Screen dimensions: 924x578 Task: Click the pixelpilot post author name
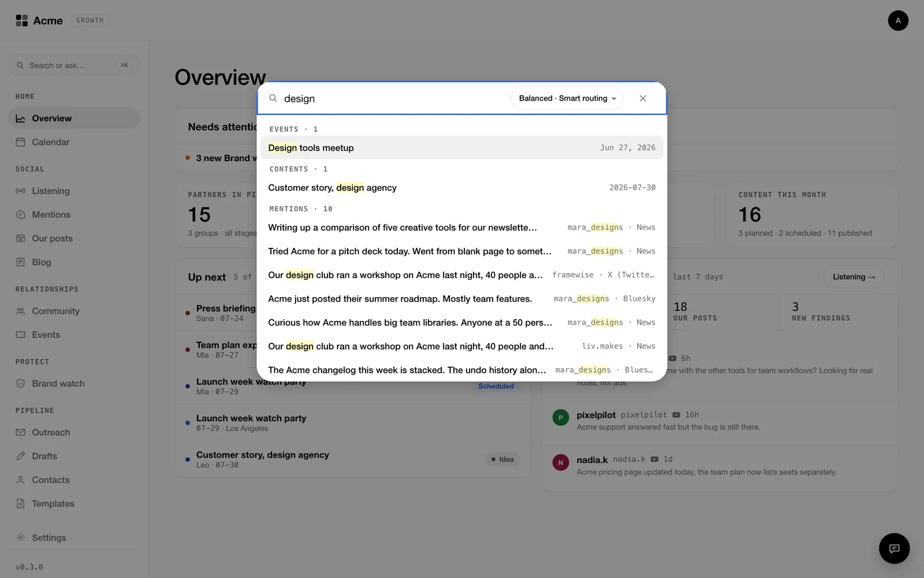[596, 415]
